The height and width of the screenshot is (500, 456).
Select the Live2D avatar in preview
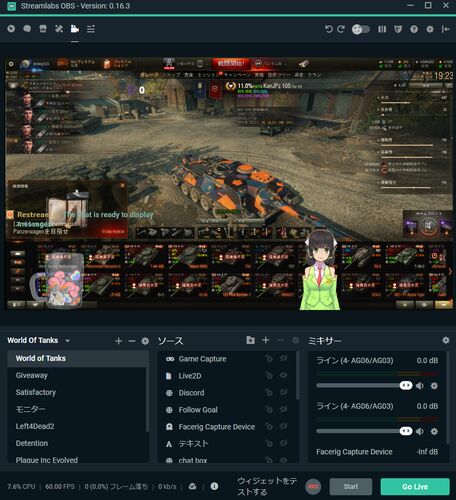(x=320, y=270)
